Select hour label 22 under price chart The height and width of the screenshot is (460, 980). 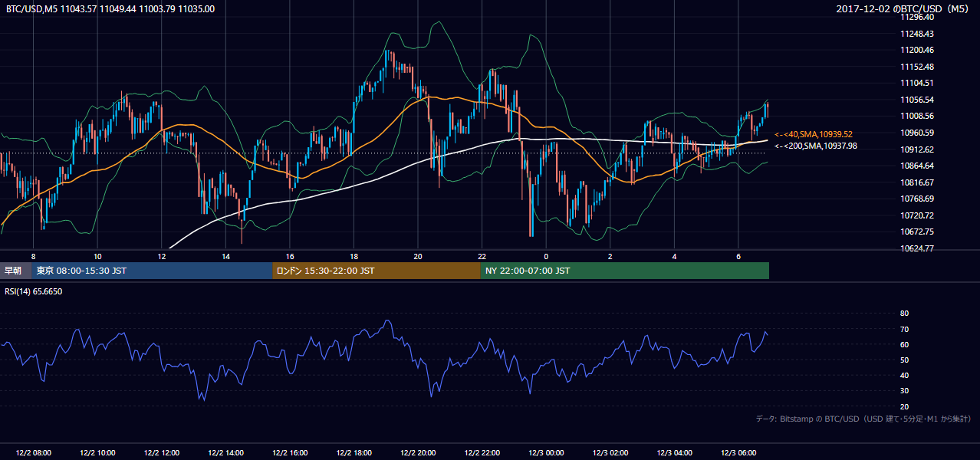point(482,256)
